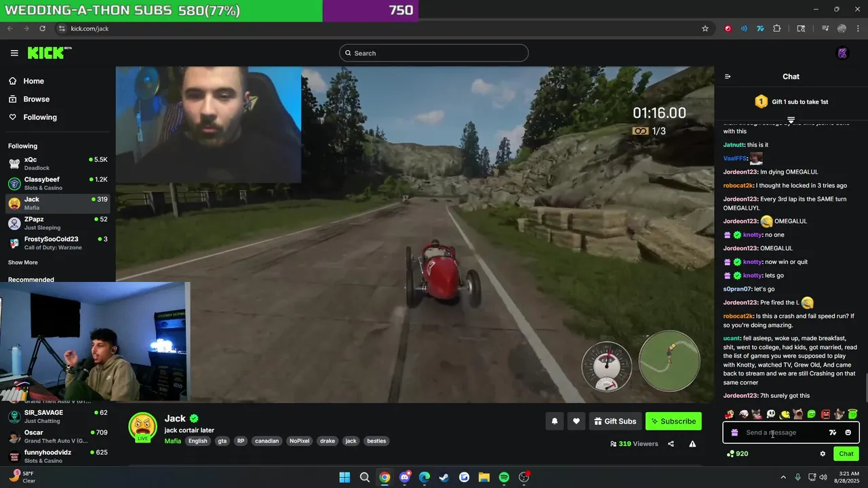This screenshot has width=868, height=488.
Task: Follow Jack with the heart button
Action: click(x=576, y=421)
